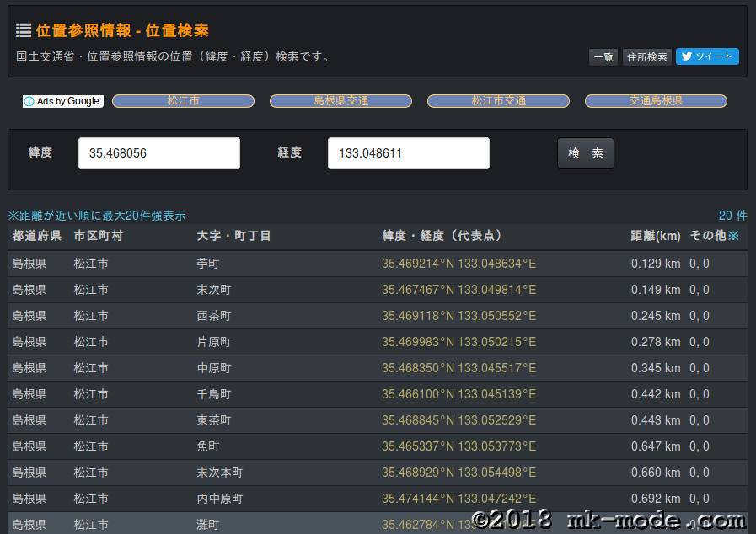Click the coordinates link for 苧町
Image resolution: width=756 pixels, height=534 pixels.
coord(458,264)
